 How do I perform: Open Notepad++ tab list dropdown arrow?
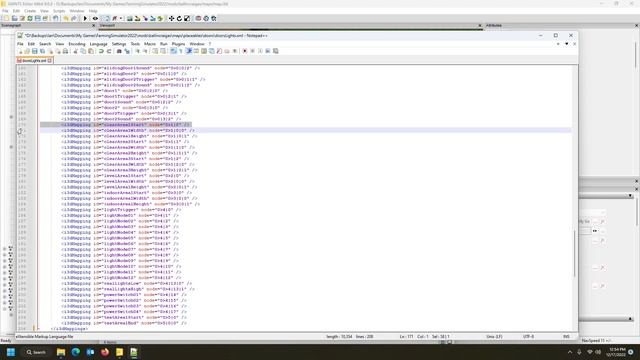point(567,44)
